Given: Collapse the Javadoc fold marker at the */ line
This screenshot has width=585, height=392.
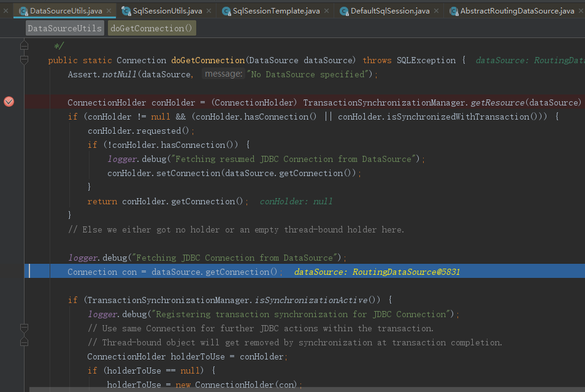Looking at the screenshot, I should pyautogui.click(x=24, y=46).
